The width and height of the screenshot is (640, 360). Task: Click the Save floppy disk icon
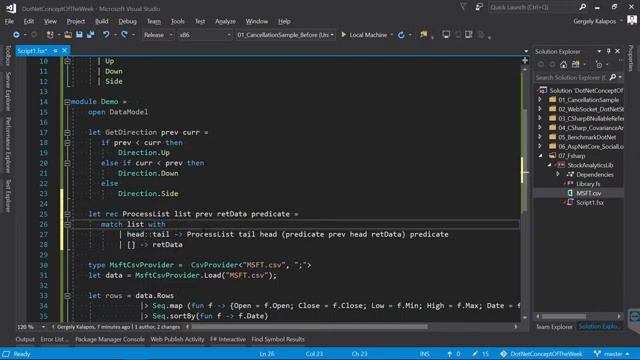click(79, 35)
